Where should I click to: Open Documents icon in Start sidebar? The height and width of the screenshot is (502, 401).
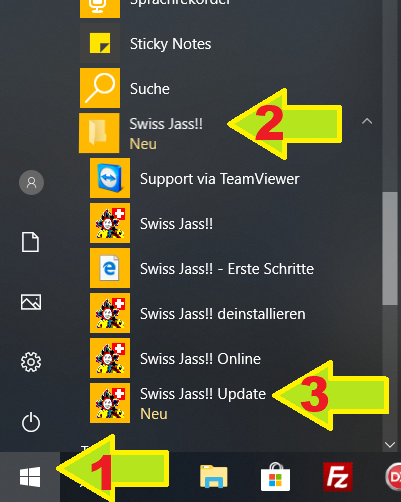[x=30, y=242]
